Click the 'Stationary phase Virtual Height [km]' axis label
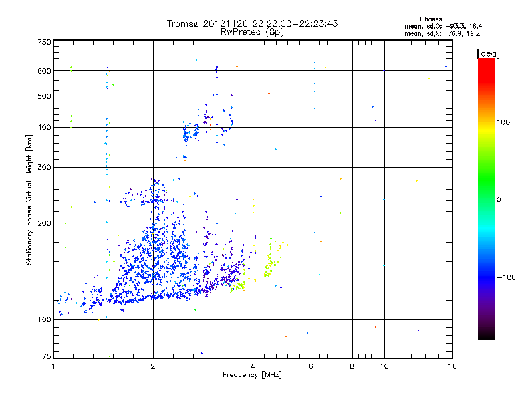532x399 pixels. click(x=29, y=200)
